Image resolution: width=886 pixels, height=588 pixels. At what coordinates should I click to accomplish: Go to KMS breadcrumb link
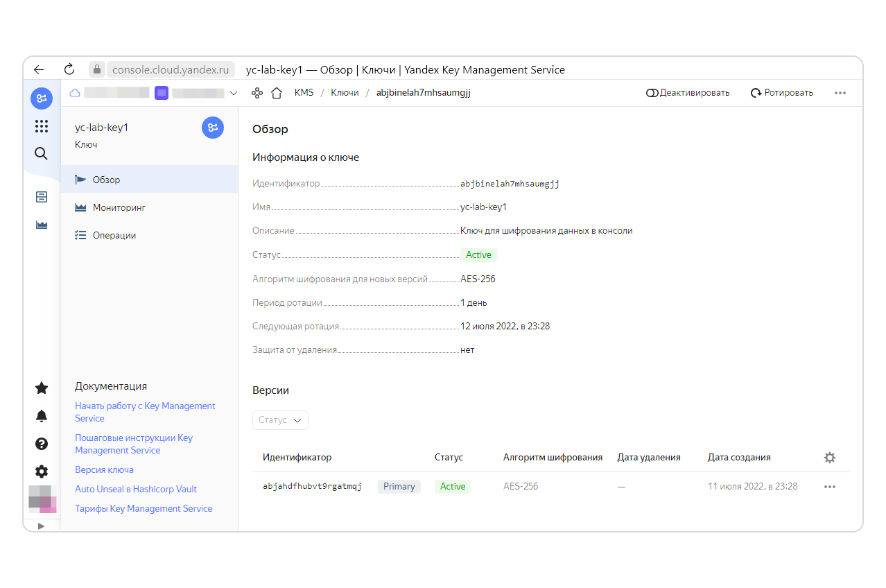tap(304, 93)
